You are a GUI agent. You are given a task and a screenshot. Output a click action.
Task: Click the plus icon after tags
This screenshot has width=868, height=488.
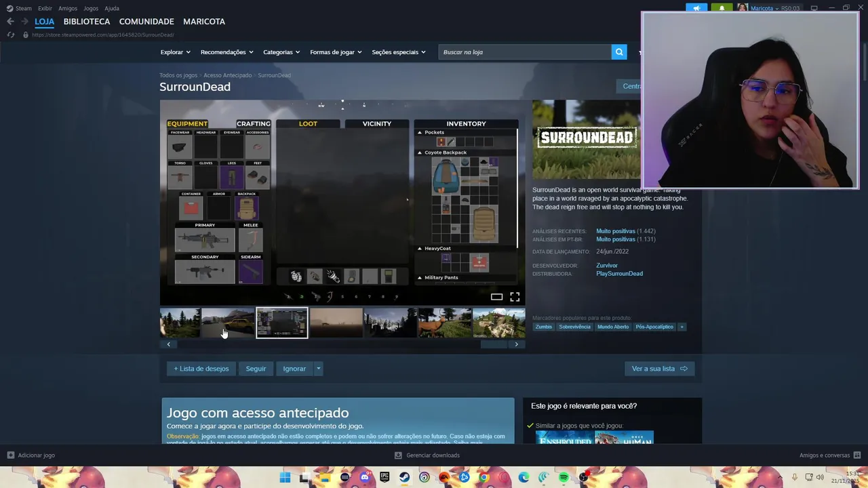pyautogui.click(x=682, y=327)
